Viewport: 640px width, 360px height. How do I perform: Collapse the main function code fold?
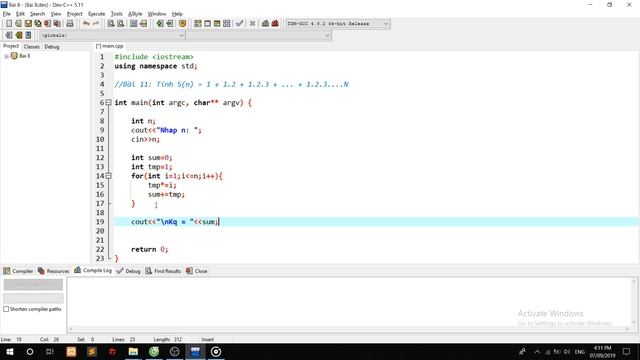coord(109,102)
